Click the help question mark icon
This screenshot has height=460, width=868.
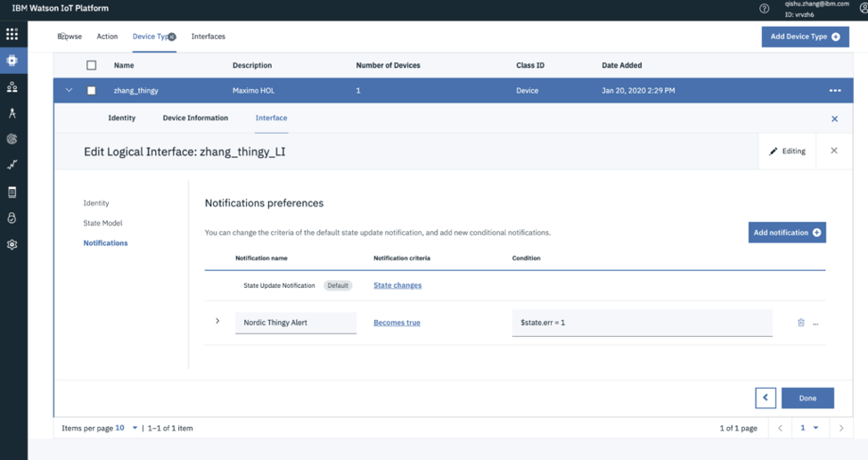point(765,8)
